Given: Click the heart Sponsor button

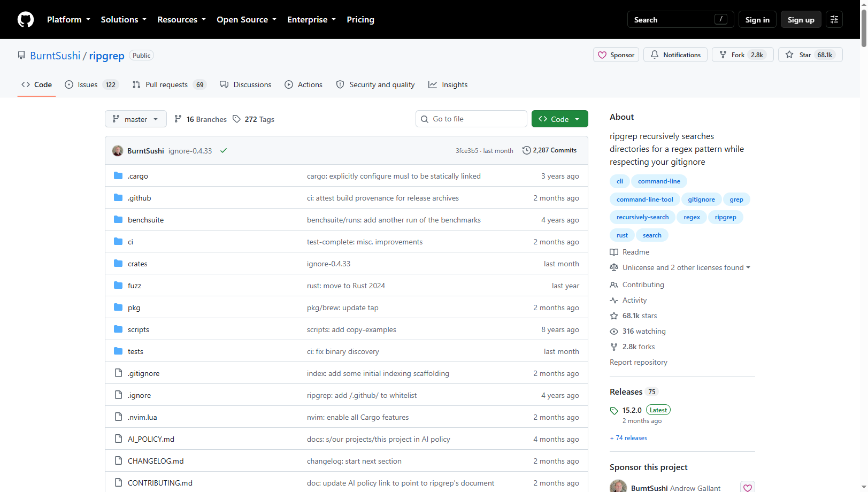Looking at the screenshot, I should pos(616,55).
